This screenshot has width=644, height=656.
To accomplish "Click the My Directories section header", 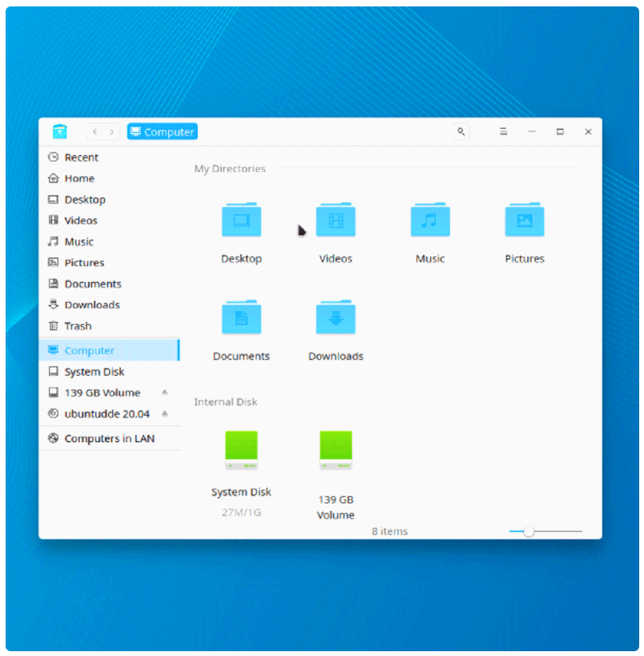I will [229, 168].
